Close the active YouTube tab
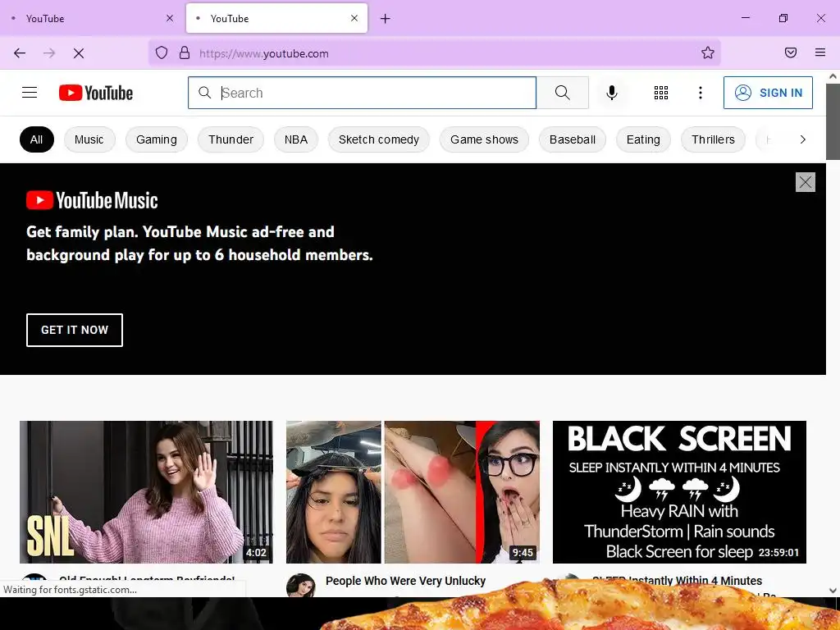840x630 pixels. (x=354, y=18)
